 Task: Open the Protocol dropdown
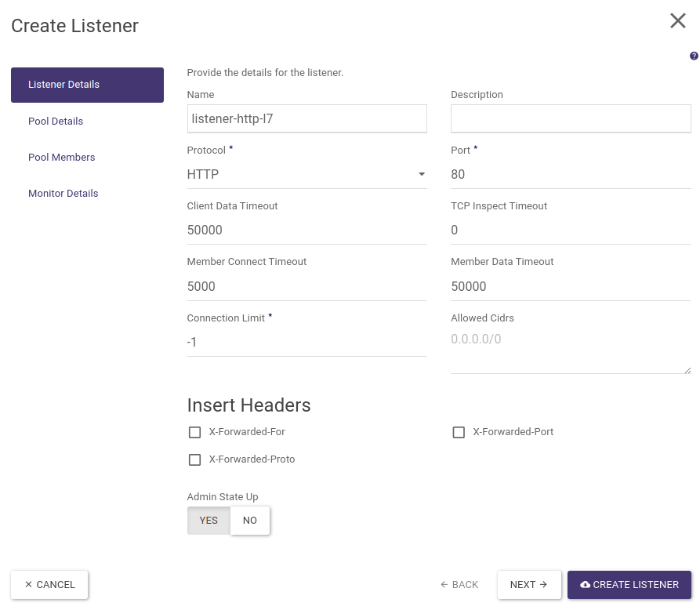[x=306, y=174]
